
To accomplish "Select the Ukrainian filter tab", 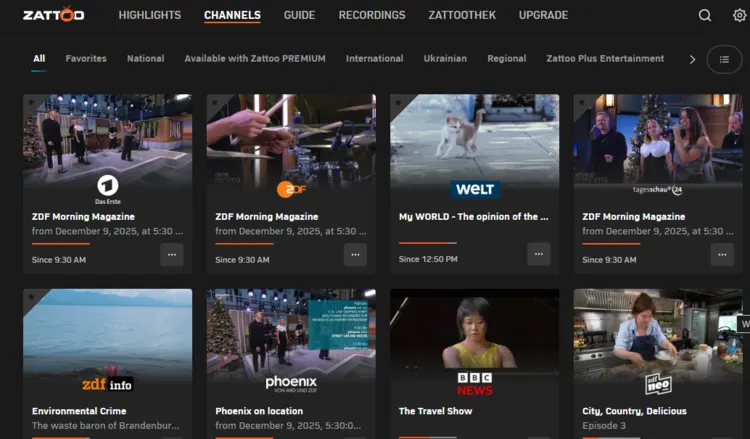I will tap(445, 59).
